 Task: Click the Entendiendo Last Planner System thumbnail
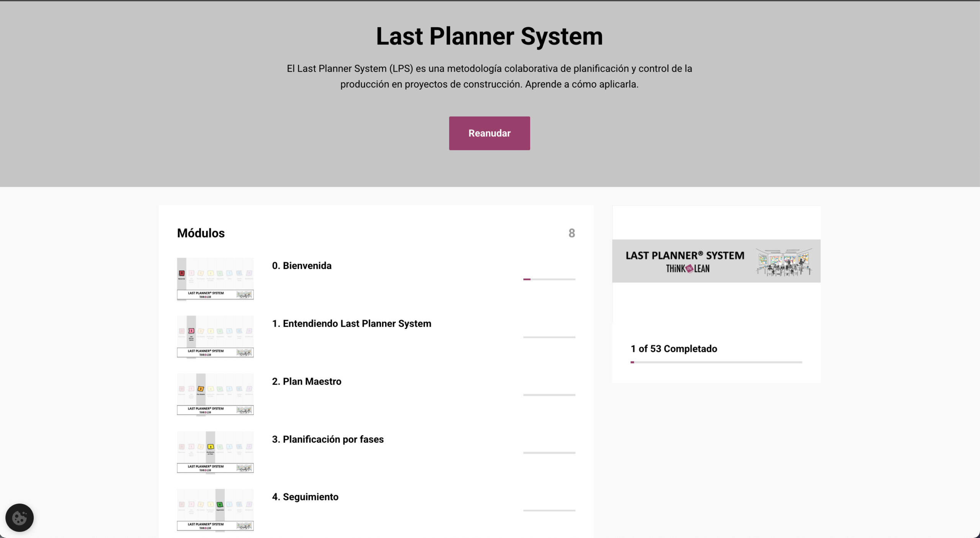(x=215, y=337)
